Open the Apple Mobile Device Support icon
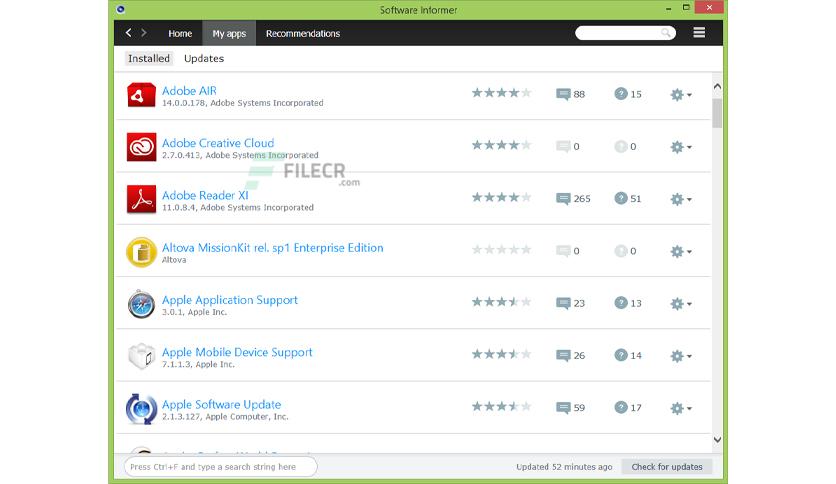836x484 pixels. [141, 356]
